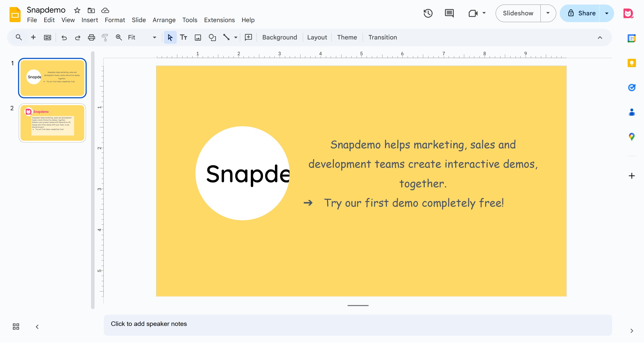Open the comments panel icon
Image resolution: width=644 pixels, height=343 pixels.
pyautogui.click(x=449, y=13)
